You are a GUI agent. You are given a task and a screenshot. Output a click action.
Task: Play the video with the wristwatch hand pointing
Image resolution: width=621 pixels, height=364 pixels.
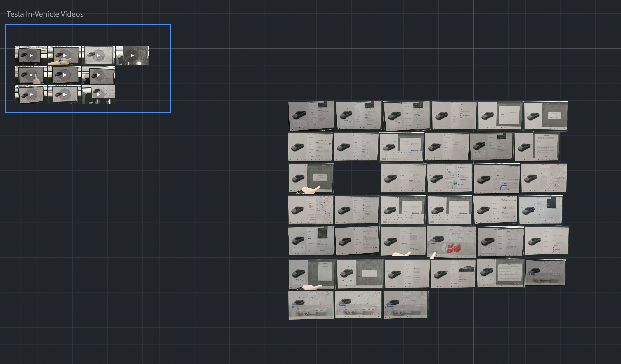pyautogui.click(x=65, y=55)
